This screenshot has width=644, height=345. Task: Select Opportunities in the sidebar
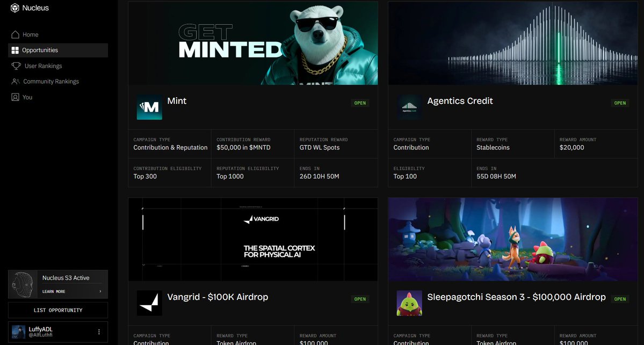pyautogui.click(x=58, y=50)
